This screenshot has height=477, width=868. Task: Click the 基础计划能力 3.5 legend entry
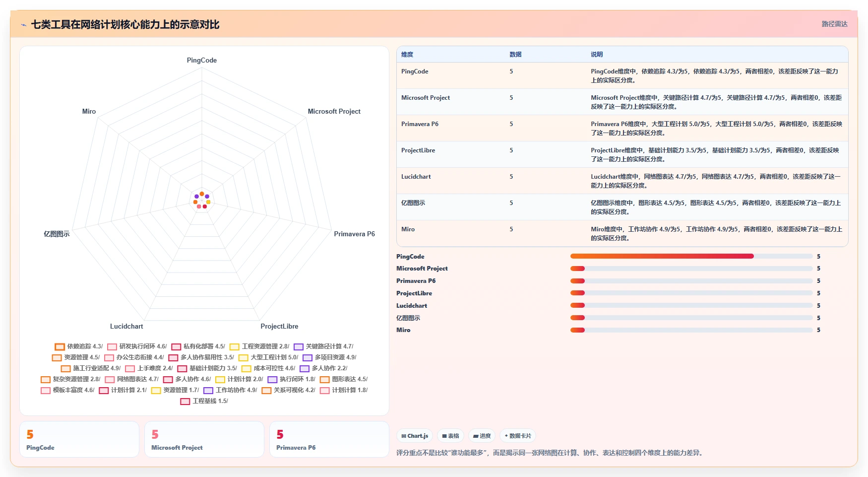[x=207, y=368]
